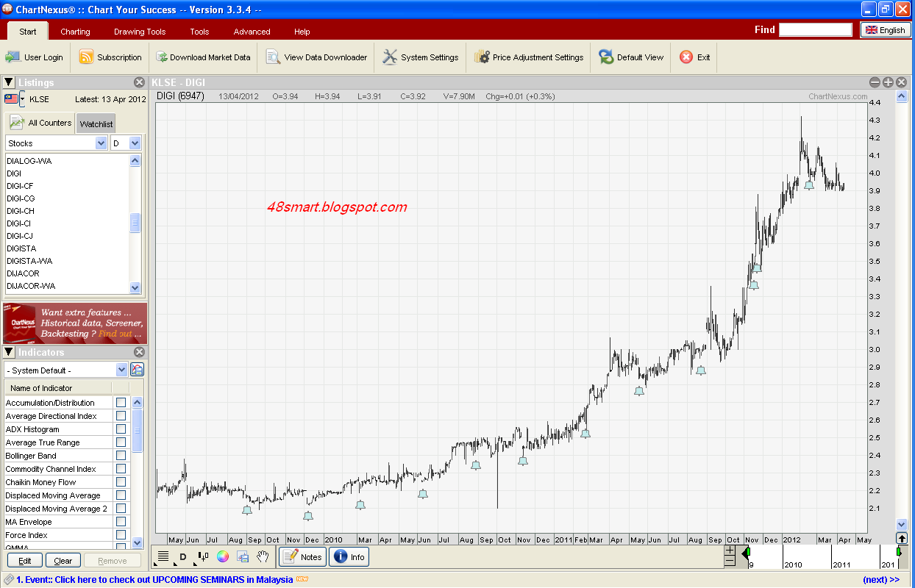Select the hand pan tool

coord(263,557)
